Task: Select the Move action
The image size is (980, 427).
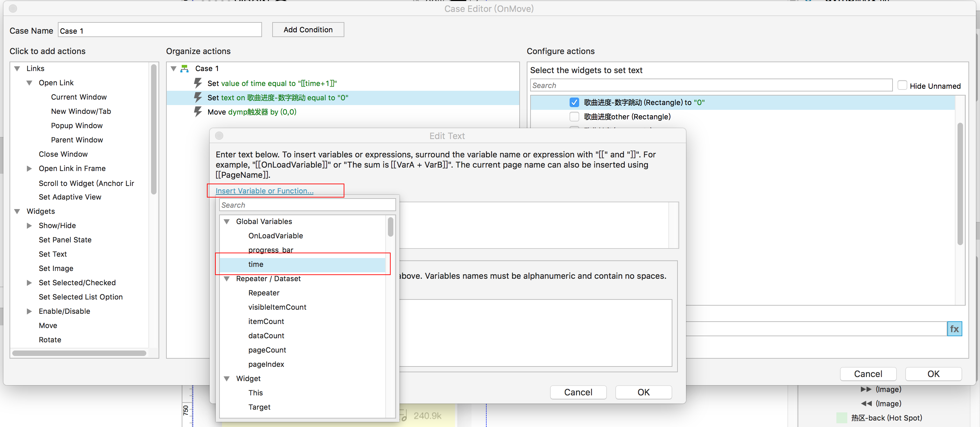Action: (48, 325)
